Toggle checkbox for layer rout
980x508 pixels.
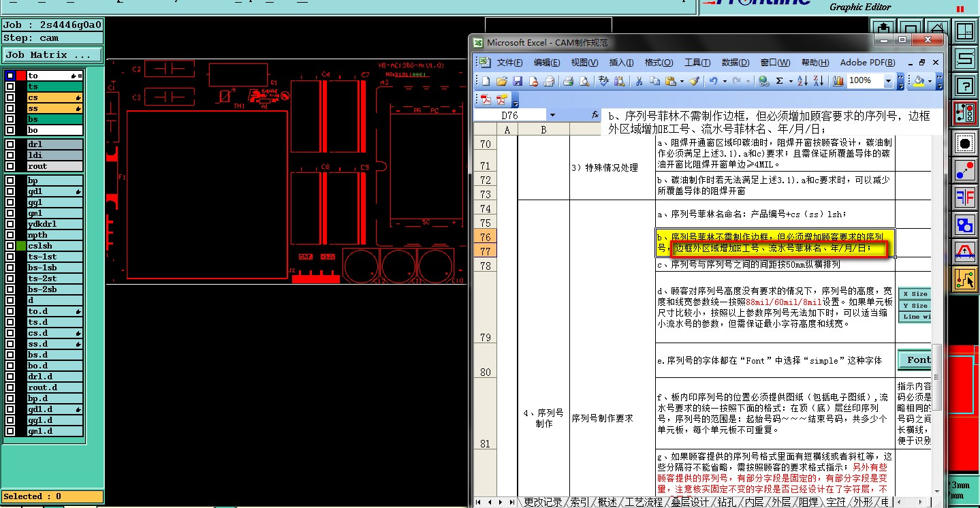coord(10,166)
